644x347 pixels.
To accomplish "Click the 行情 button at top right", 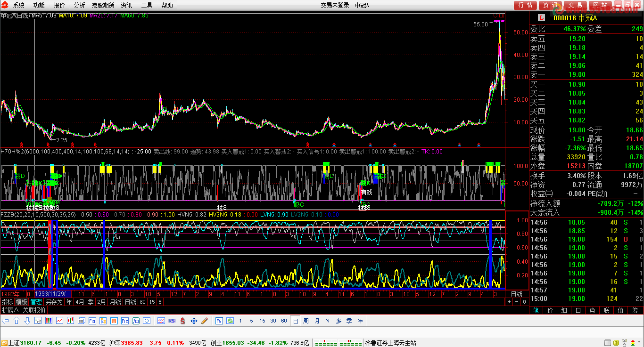I will (x=526, y=5).
